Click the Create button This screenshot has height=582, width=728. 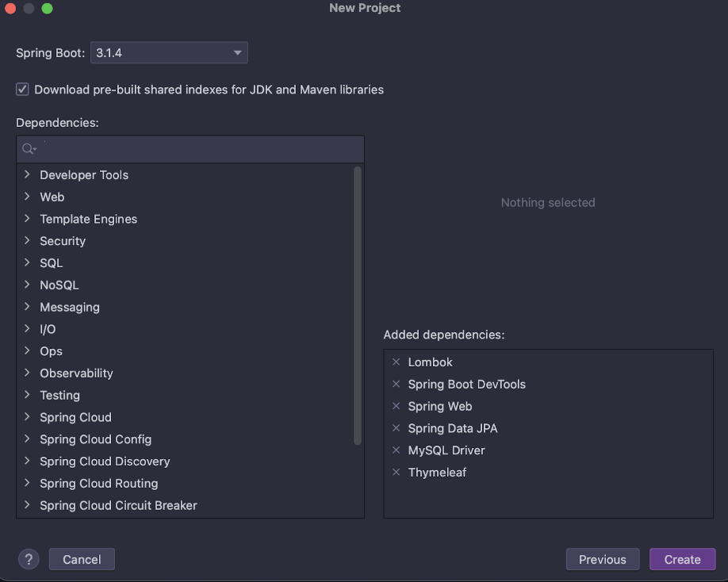click(x=682, y=559)
